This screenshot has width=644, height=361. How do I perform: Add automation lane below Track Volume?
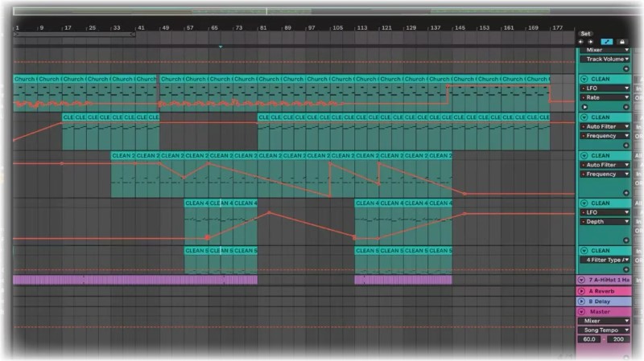[x=626, y=69]
